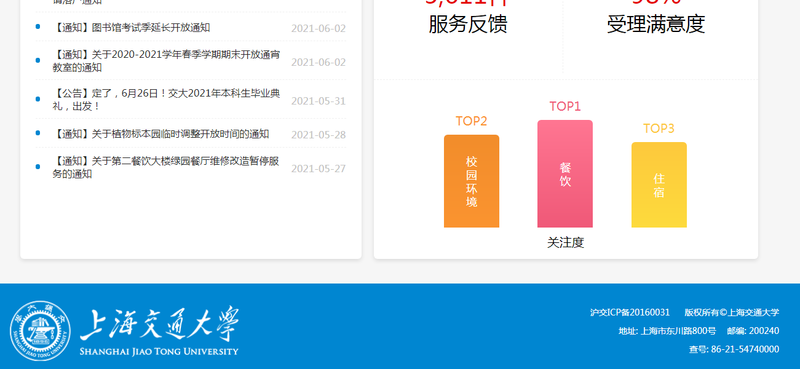Click the bullet beside the 毕业典礼 announcement

pyautogui.click(x=38, y=99)
